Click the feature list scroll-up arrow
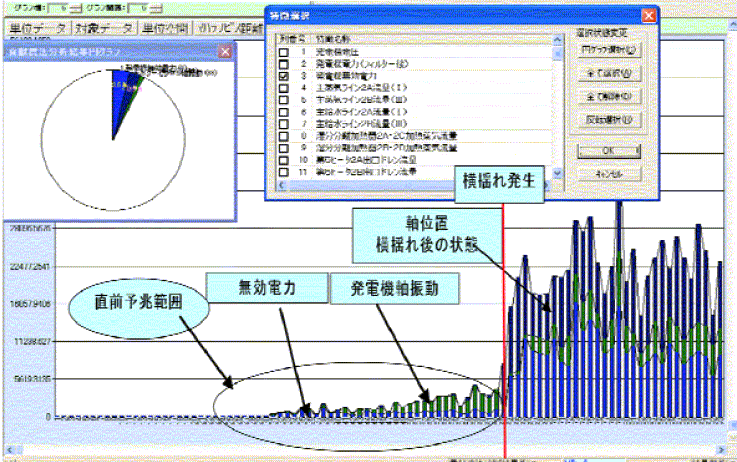Screen dimensions: 737x462 point(557,40)
